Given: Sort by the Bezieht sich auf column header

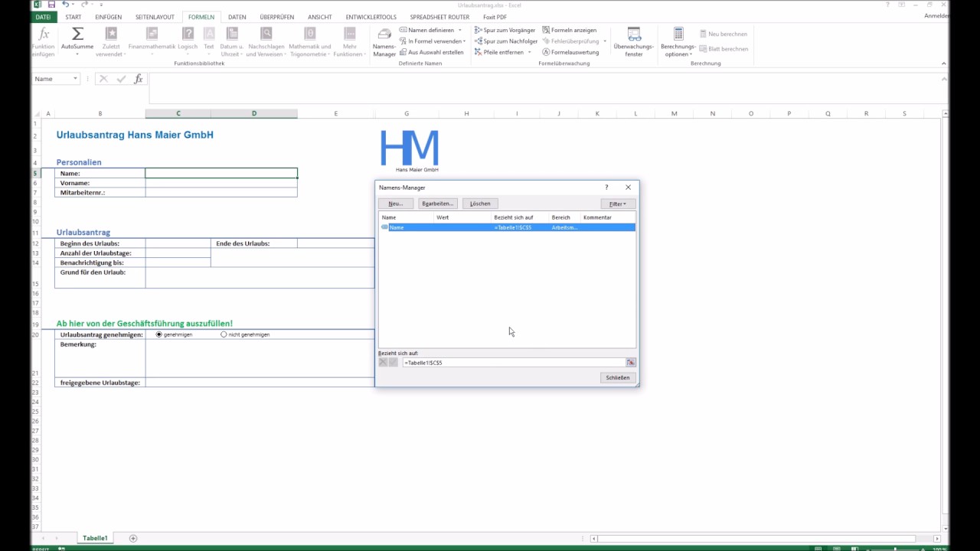Looking at the screenshot, I should [520, 217].
